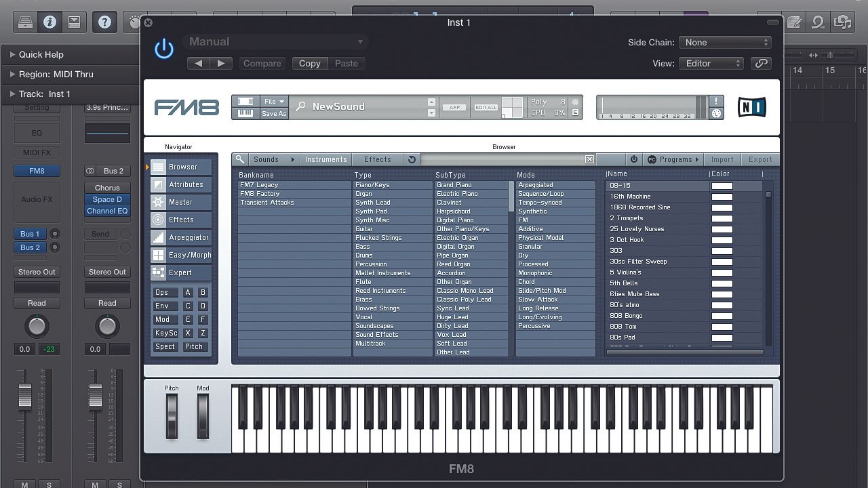
Task: Toggle the EDIT ALL button
Action: 486,107
